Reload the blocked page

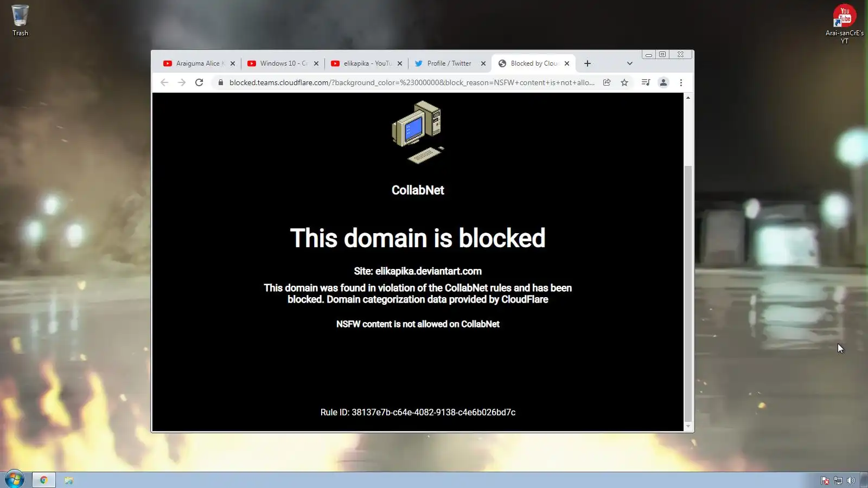click(x=199, y=82)
